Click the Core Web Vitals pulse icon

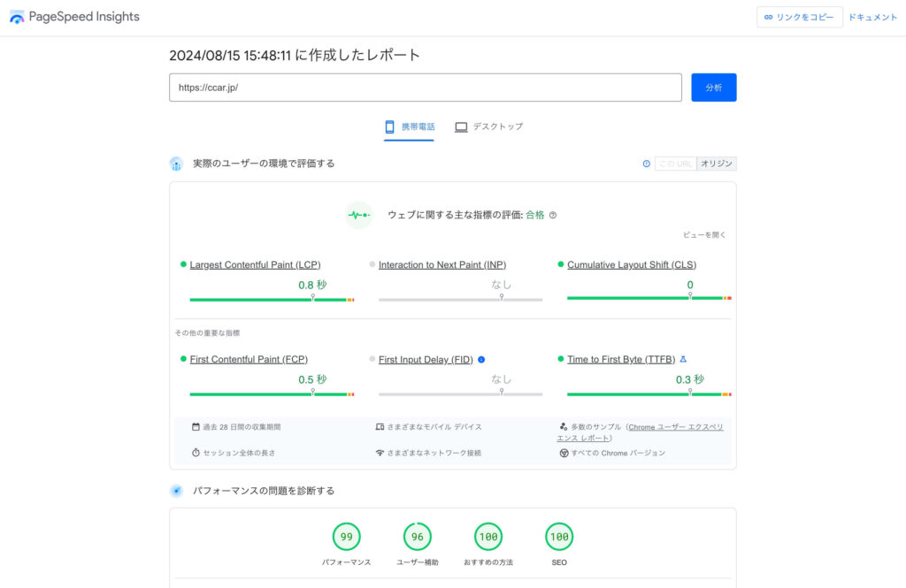(358, 215)
